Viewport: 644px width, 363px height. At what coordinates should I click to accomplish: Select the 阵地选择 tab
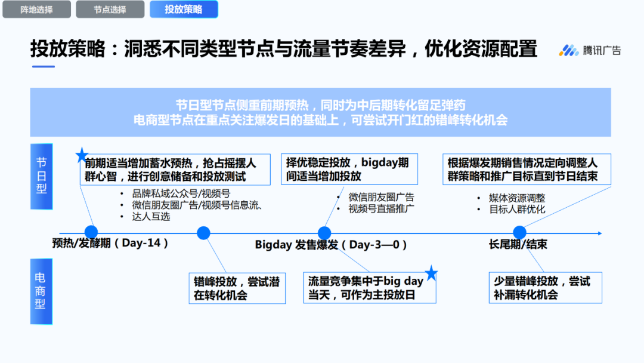(36, 9)
